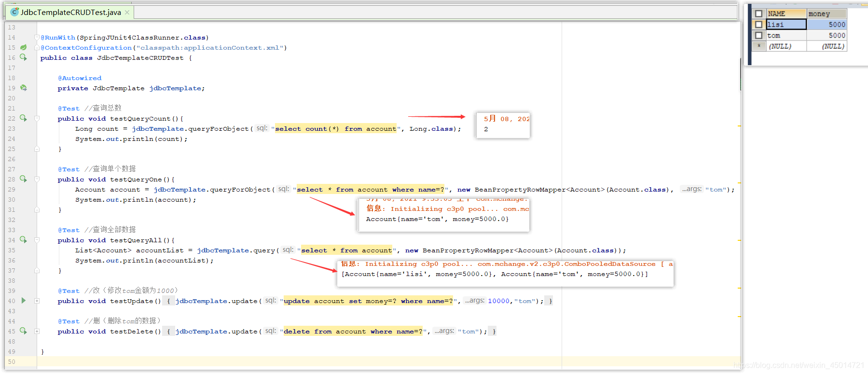Click line number 50 in the gutter
Screen dimensions: 868x374
pos(12,361)
